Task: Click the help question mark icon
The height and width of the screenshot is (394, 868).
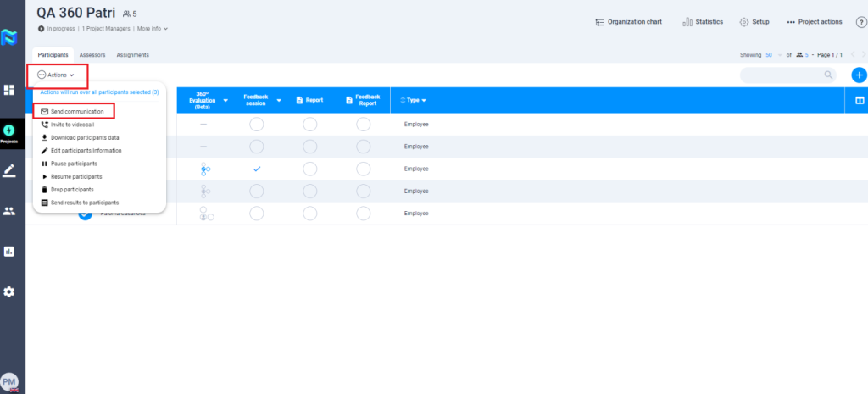Action: coord(860,22)
